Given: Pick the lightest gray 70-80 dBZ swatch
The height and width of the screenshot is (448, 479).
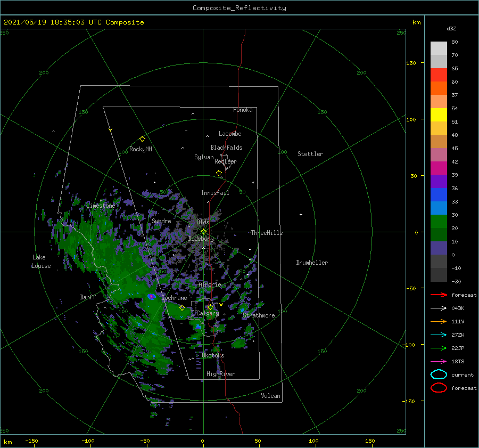Looking at the screenshot, I should click(439, 48).
